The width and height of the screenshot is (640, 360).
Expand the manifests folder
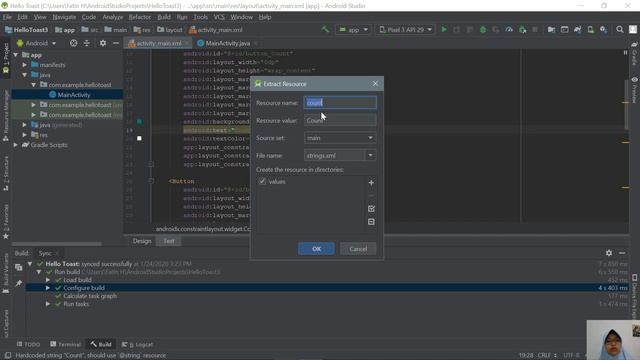click(x=25, y=65)
